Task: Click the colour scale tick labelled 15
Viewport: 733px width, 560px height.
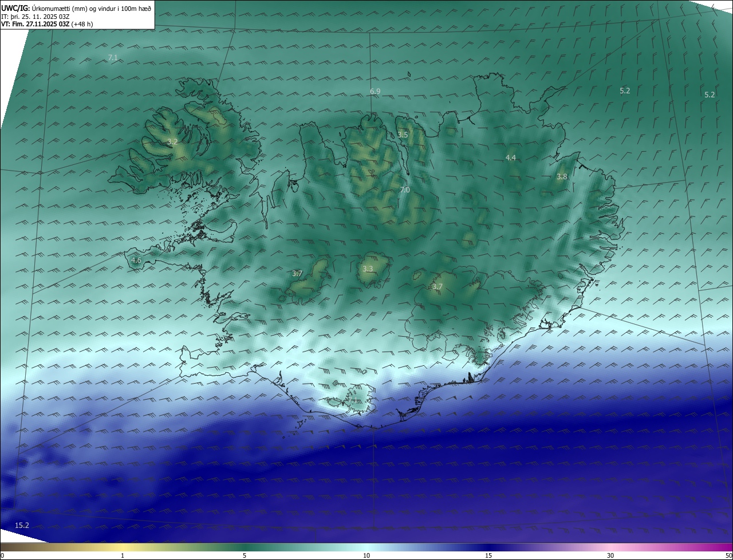Action: [488, 555]
